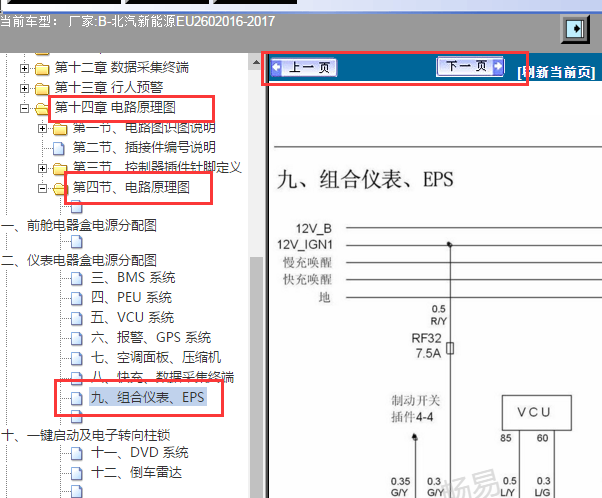Click the tree panel scrollbar thumb
The width and height of the screenshot is (602, 498).
[256, 377]
